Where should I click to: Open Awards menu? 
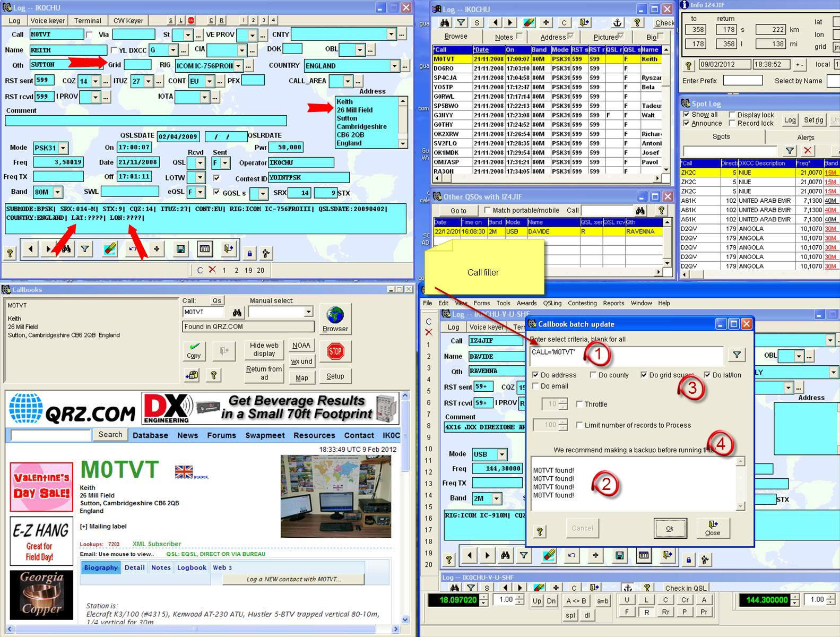526,303
